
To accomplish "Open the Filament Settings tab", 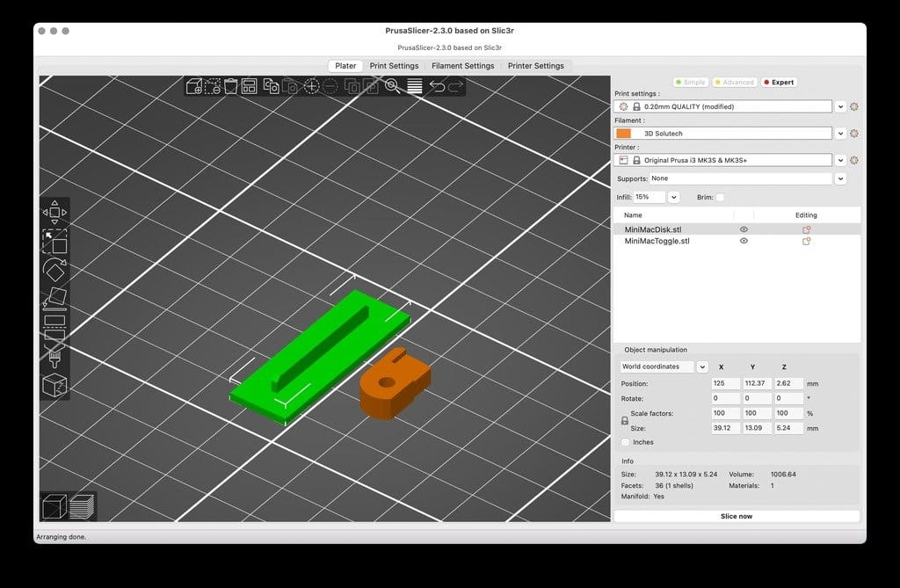I will pyautogui.click(x=462, y=66).
